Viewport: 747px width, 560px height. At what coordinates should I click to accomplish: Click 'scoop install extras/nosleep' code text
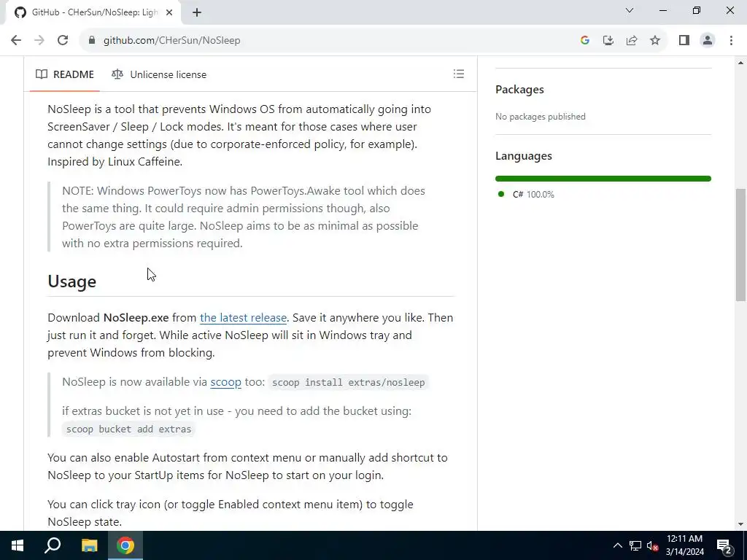[348, 382]
